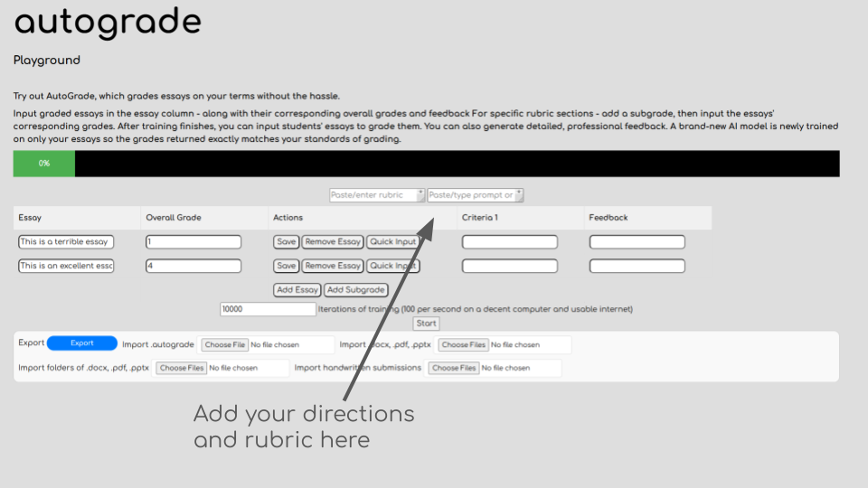This screenshot has height=488, width=868.
Task: Select the 'This is a terrible essay' field
Action: pyautogui.click(x=66, y=242)
